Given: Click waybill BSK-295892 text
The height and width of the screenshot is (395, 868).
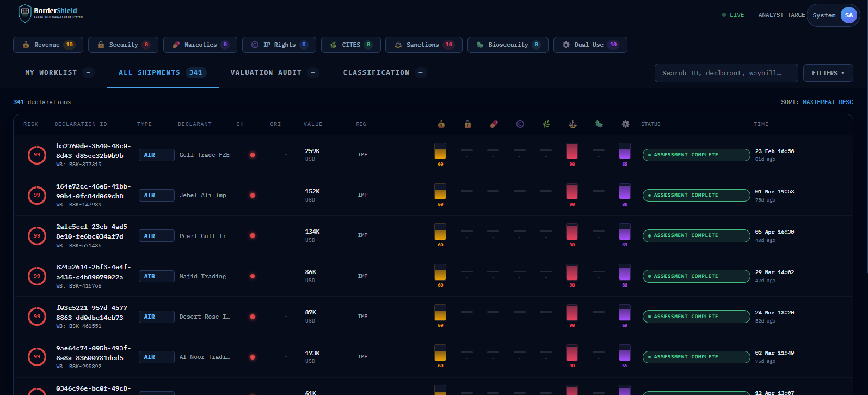Looking at the screenshot, I should [79, 367].
